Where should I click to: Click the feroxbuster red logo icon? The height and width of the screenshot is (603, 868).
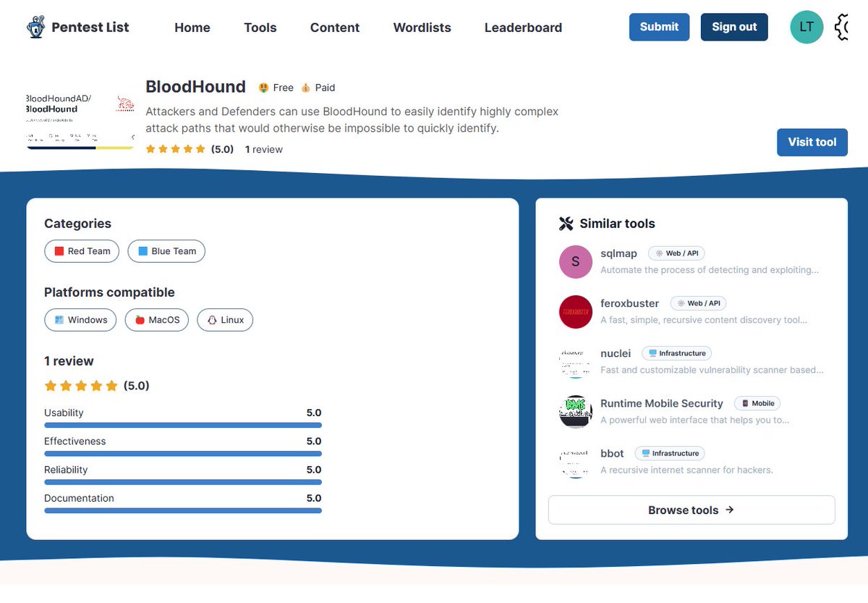pyautogui.click(x=576, y=312)
